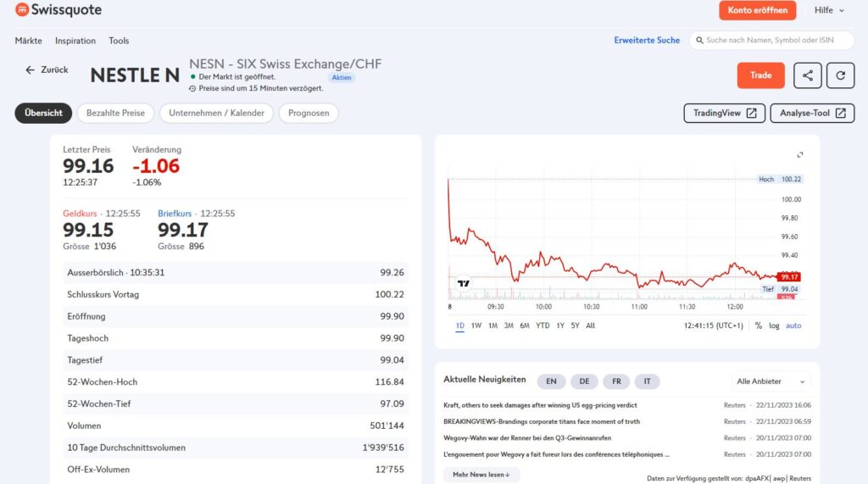Click the search magnifier icon

(x=699, y=41)
